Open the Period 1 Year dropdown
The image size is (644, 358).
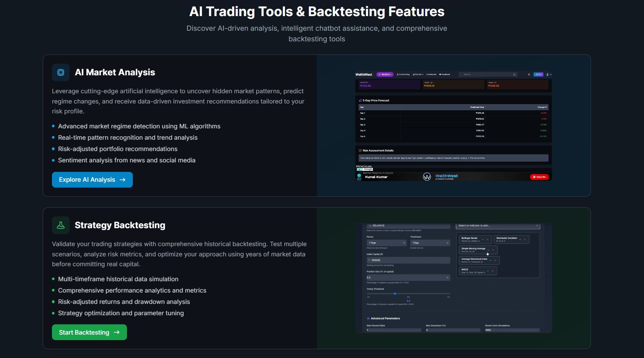click(x=386, y=243)
